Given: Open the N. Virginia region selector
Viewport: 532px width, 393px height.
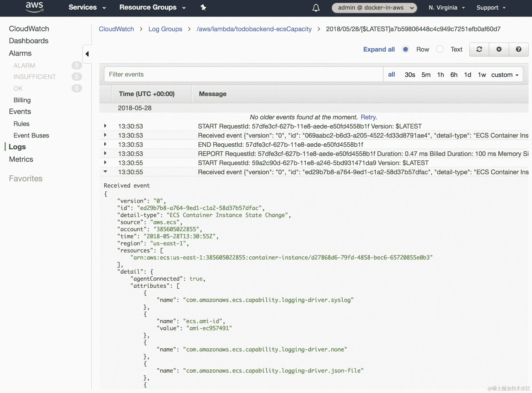Looking at the screenshot, I should click(x=446, y=8).
